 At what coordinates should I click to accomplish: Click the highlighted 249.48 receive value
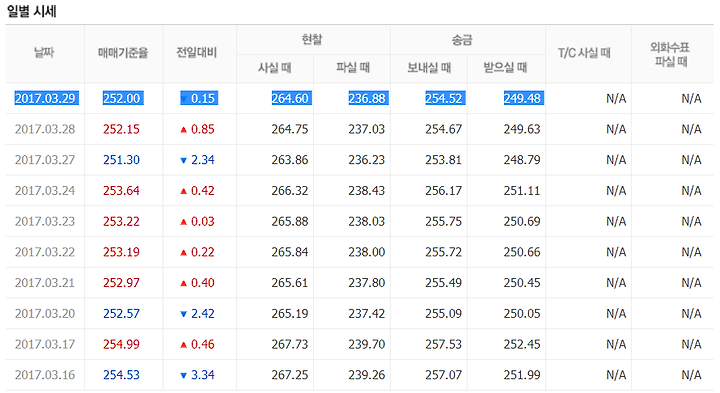click(522, 98)
